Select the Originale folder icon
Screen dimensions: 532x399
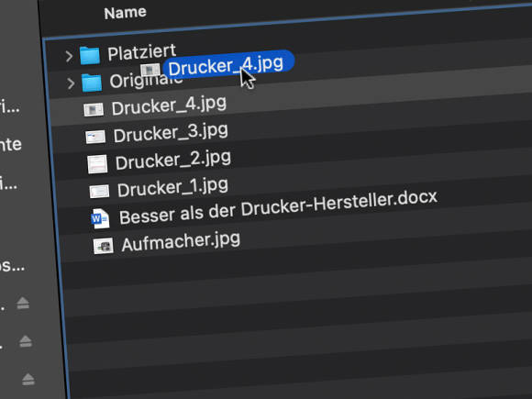coord(92,83)
